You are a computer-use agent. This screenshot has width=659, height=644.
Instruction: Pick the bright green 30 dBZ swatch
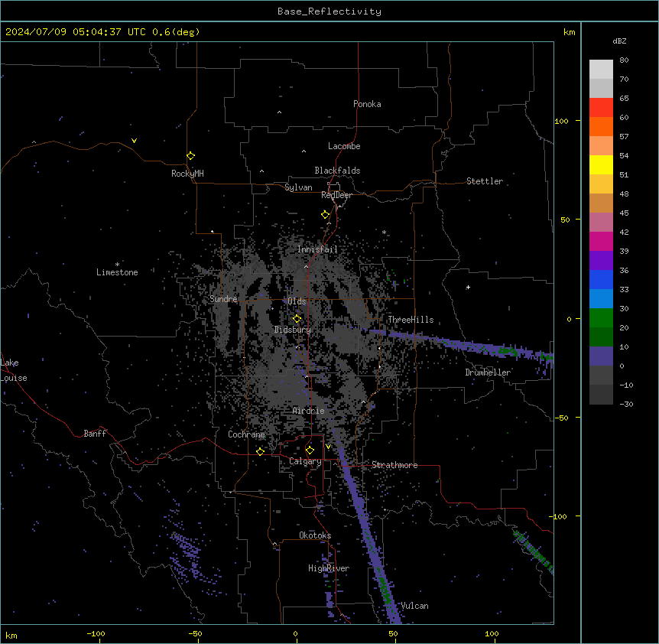click(601, 318)
